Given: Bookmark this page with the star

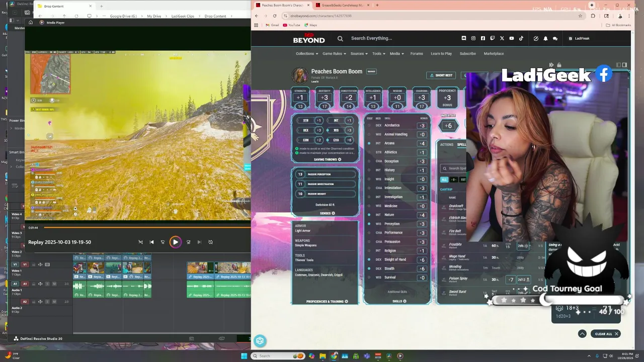Looking at the screenshot, I should [x=580, y=16].
